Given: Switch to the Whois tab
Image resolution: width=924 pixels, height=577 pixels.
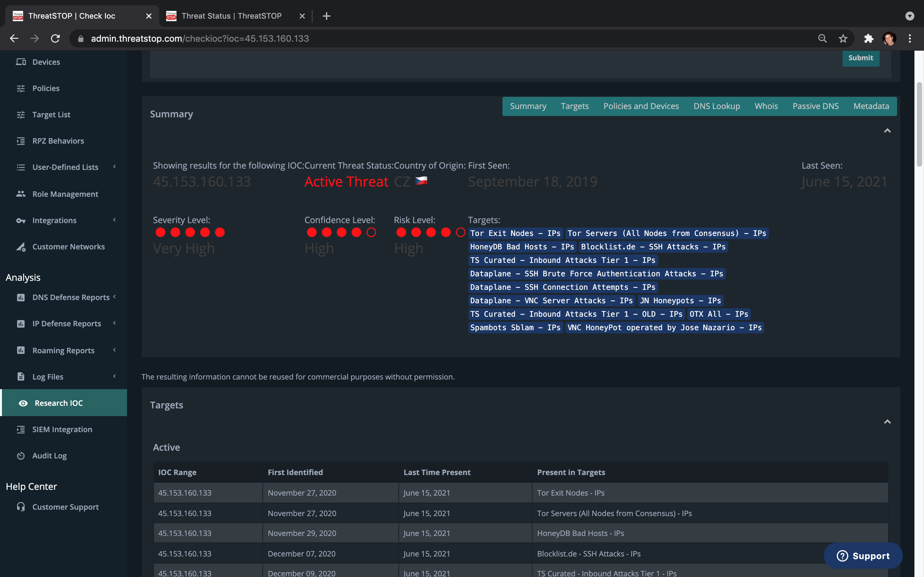Looking at the screenshot, I should point(766,106).
